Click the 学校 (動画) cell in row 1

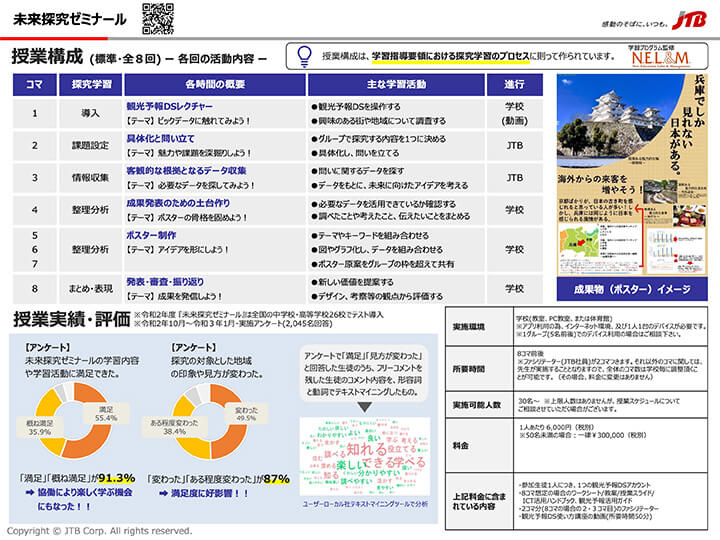pos(514,113)
